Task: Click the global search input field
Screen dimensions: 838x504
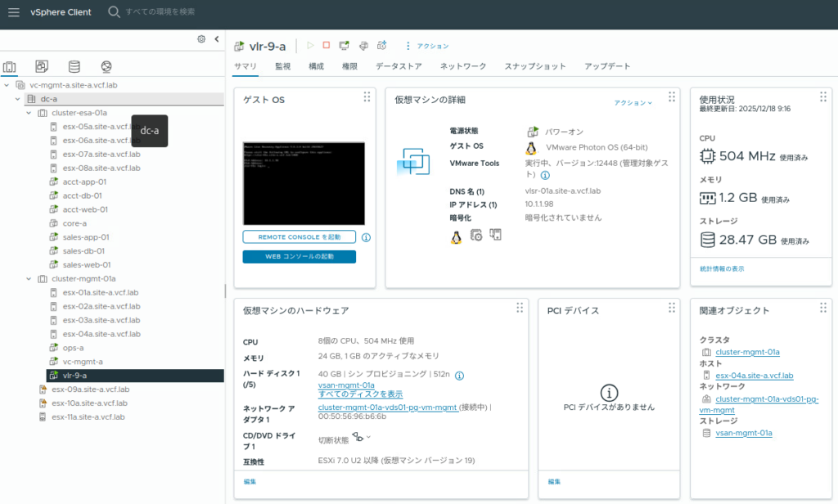Action: [172, 12]
